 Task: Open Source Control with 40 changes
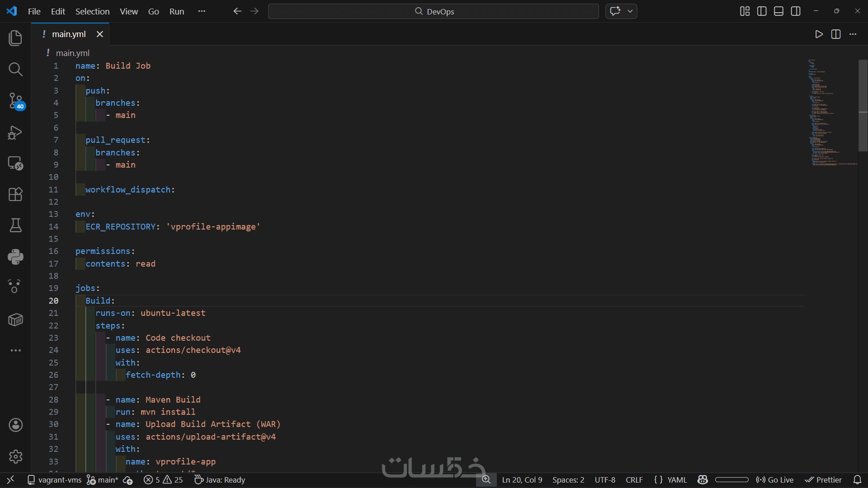(x=15, y=101)
